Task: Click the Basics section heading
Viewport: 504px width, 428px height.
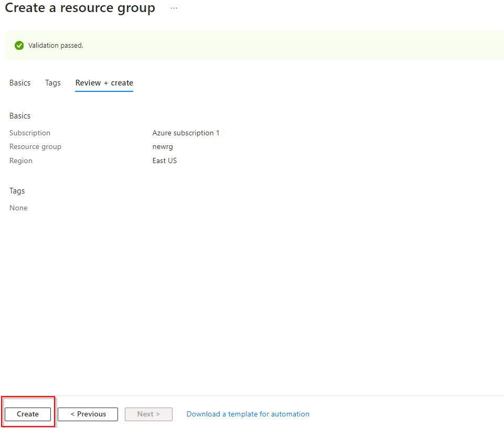Action: [20, 116]
